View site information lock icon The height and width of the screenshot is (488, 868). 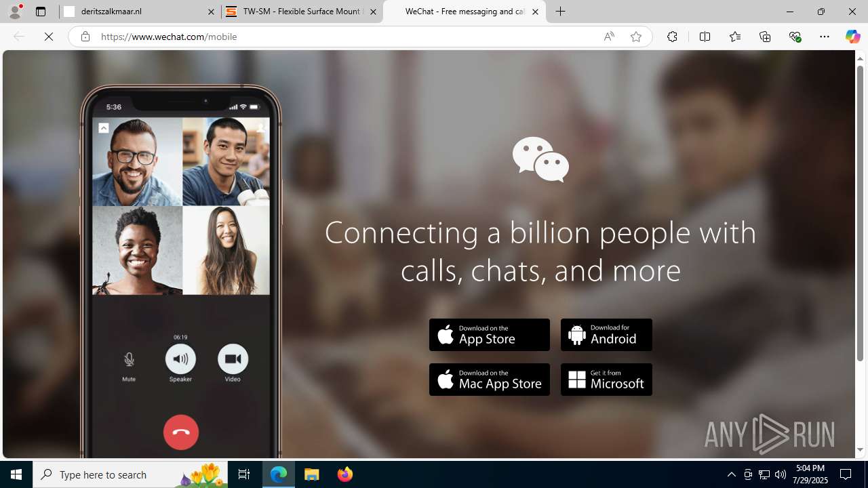[x=85, y=37]
